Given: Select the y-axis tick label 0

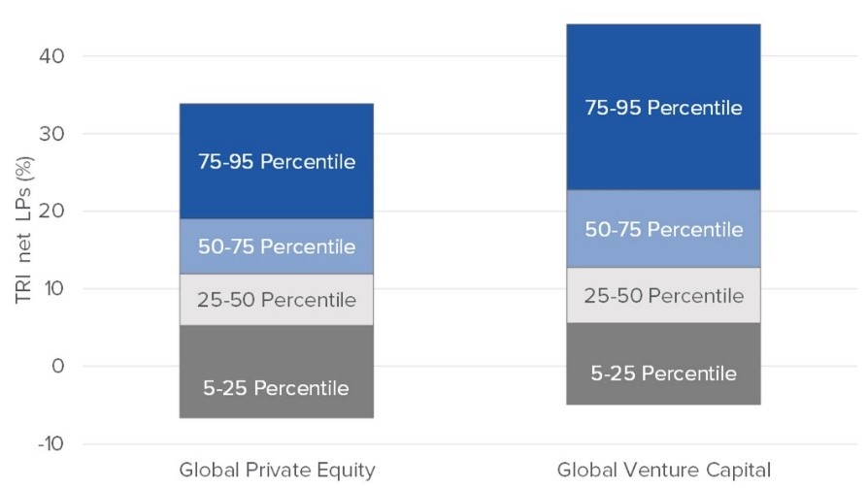Looking at the screenshot, I should click(58, 367).
